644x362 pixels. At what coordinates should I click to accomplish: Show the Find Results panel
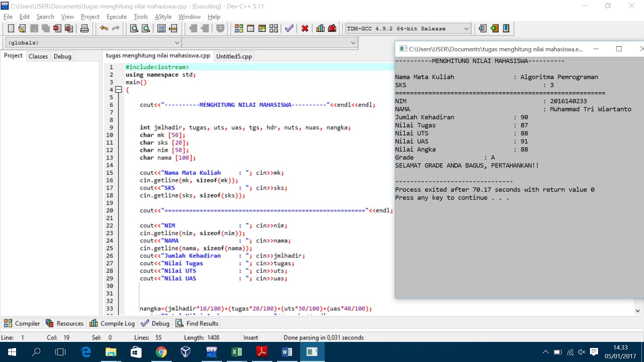click(x=197, y=323)
